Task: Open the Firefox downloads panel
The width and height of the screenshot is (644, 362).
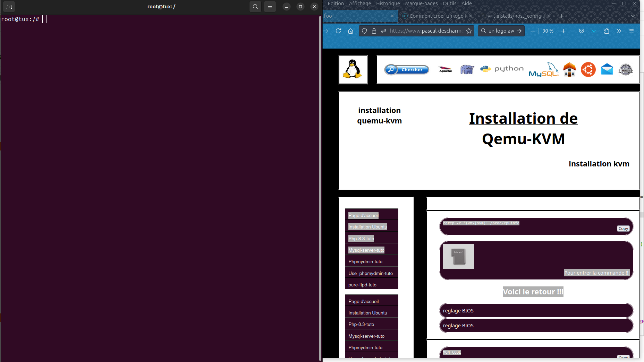Action: [x=594, y=31]
